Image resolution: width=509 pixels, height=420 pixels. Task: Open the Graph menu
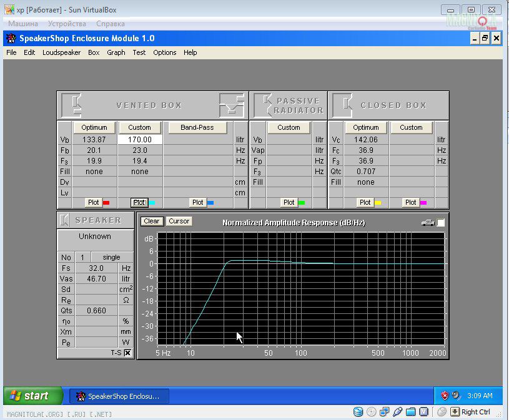[116, 52]
